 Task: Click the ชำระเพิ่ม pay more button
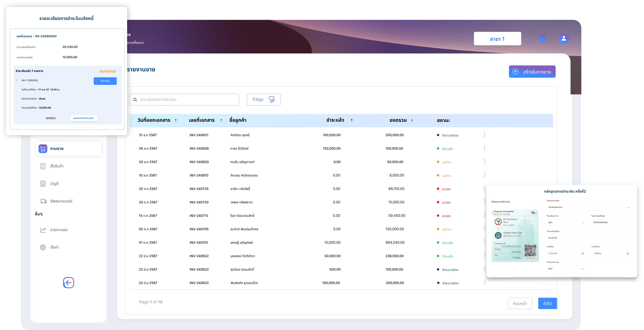point(105,81)
